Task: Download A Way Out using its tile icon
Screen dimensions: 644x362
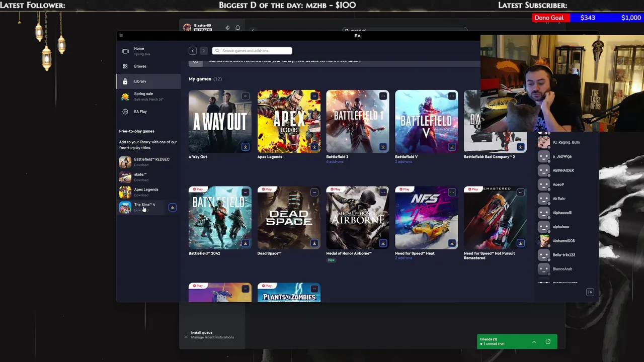Action: 245,147
